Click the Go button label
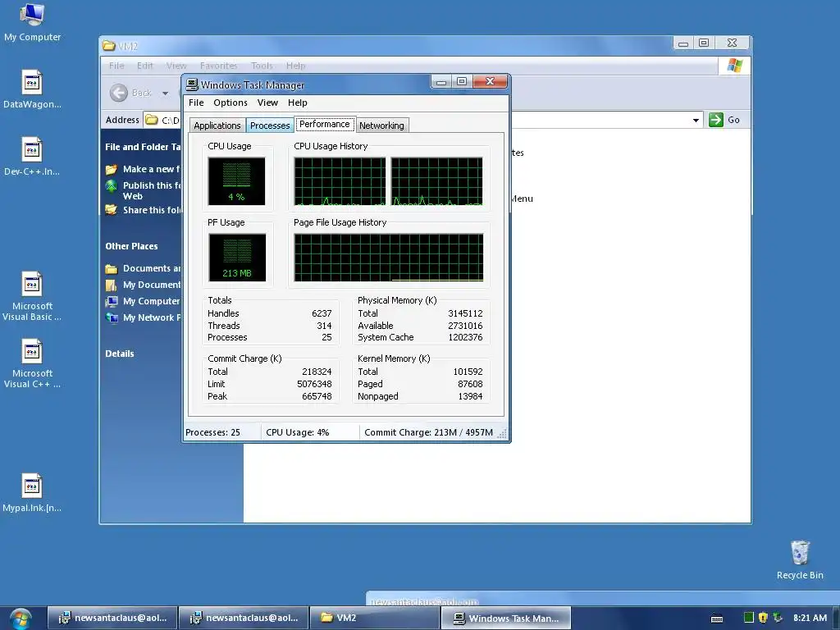The image size is (840, 630). (733, 120)
